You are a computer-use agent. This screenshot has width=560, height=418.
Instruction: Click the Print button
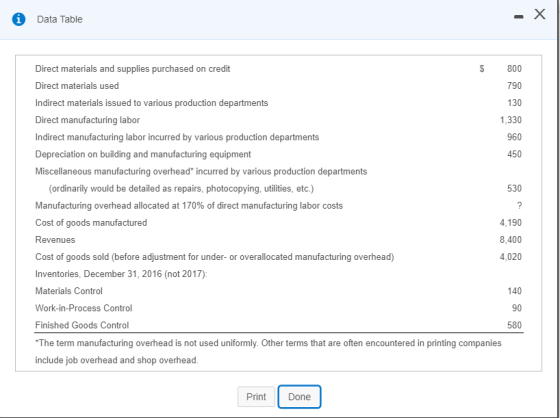pos(256,397)
